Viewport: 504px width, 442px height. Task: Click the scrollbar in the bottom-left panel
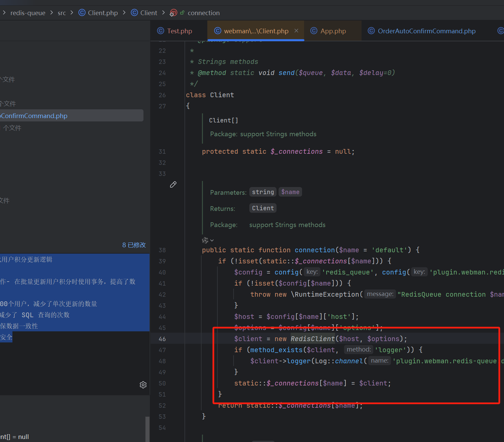pos(147,429)
